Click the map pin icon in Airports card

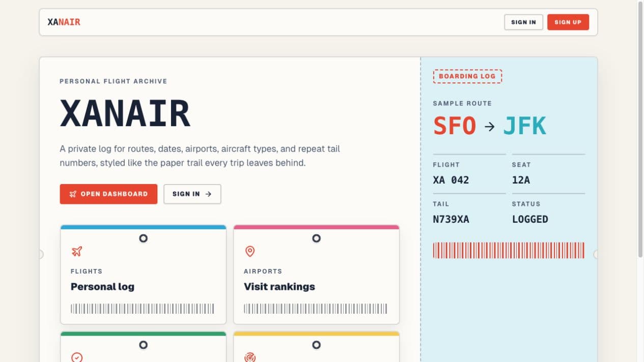pos(249,251)
